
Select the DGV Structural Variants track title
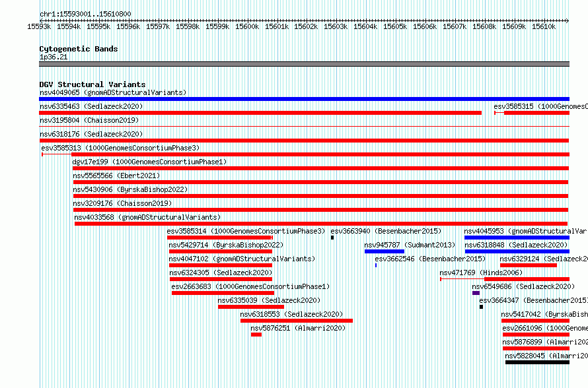(x=92, y=84)
